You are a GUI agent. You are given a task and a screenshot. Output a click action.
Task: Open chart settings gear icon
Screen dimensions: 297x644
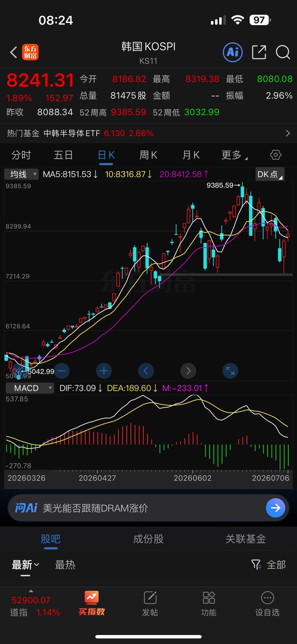coord(275,155)
